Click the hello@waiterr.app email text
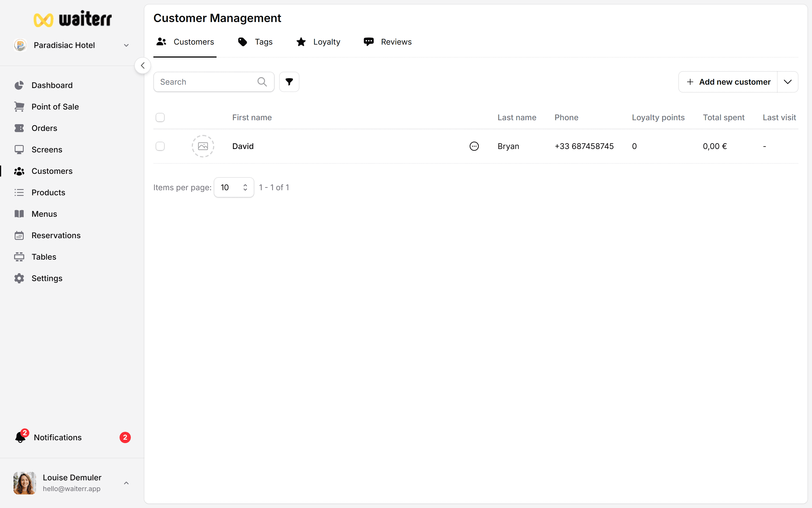This screenshot has height=508, width=812. click(x=71, y=489)
